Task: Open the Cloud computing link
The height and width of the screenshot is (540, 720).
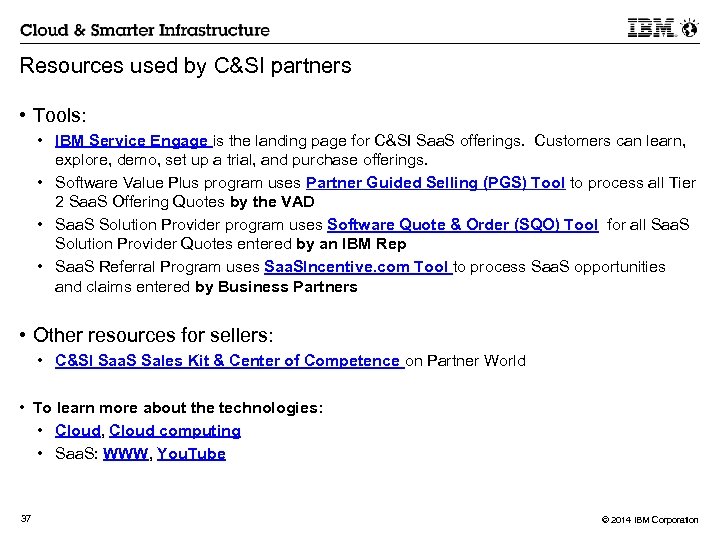Action: tap(175, 430)
